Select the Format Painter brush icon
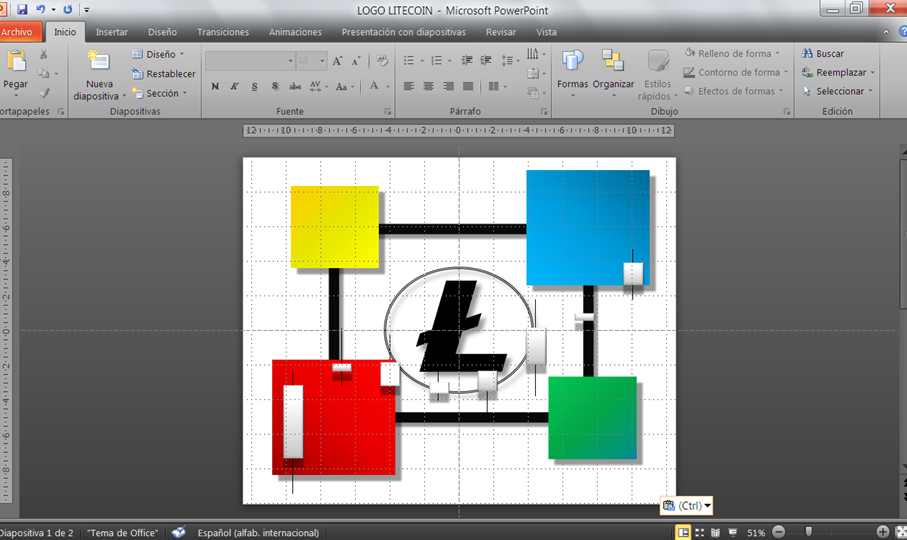The width and height of the screenshot is (907, 540). (x=44, y=93)
